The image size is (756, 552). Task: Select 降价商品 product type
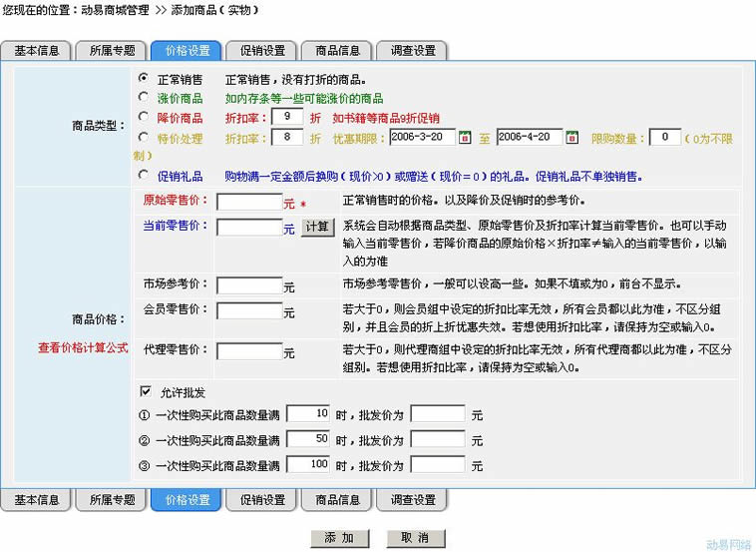pyautogui.click(x=144, y=116)
